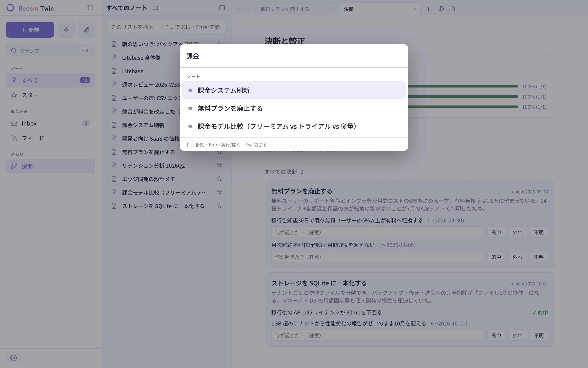Toggle split view icon in tab bar
The image size is (588, 368).
click(x=452, y=9)
